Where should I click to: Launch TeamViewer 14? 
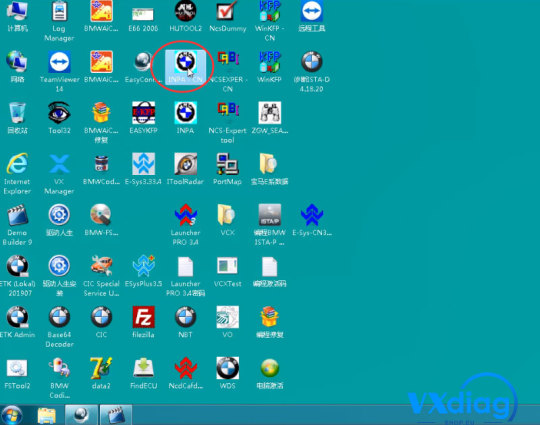pyautogui.click(x=59, y=72)
